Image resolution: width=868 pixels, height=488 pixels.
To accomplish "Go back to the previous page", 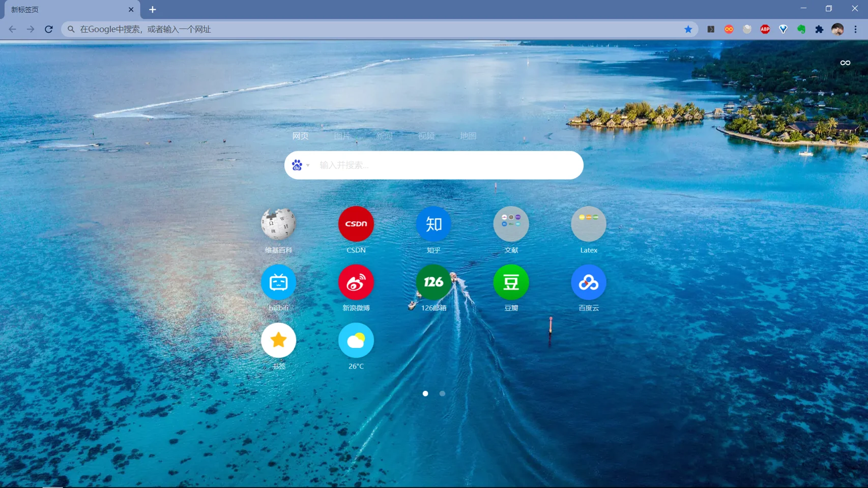I will click(12, 29).
